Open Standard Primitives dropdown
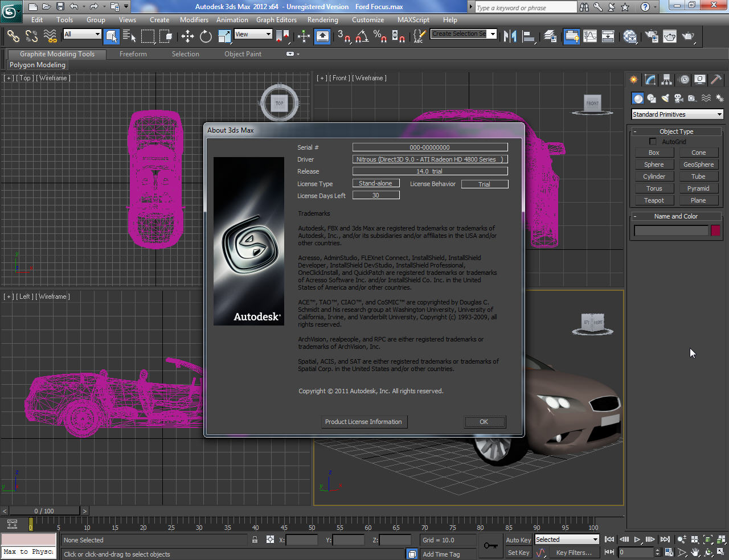 (x=677, y=114)
